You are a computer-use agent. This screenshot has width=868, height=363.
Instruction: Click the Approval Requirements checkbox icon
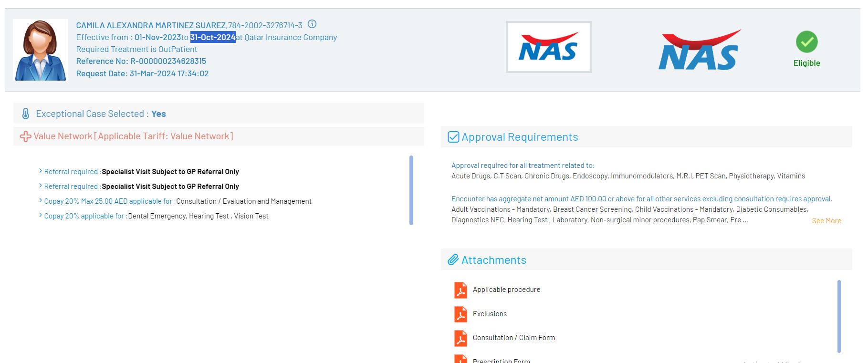[453, 137]
